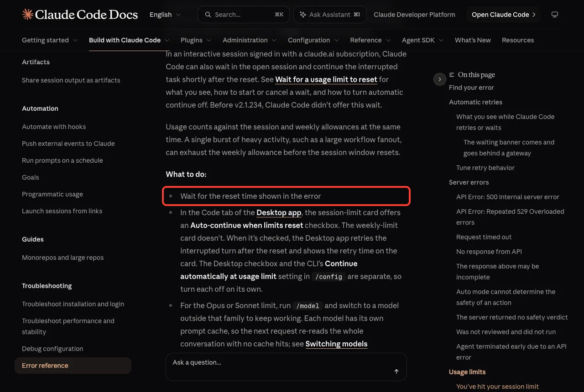Toggle the theme monitor icon
The image size is (584, 392).
[555, 15]
